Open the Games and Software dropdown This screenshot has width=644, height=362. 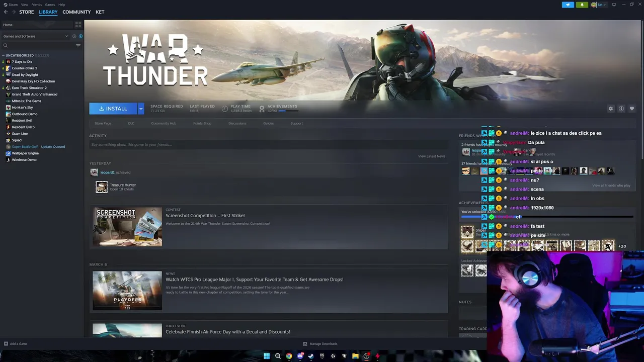point(35,36)
